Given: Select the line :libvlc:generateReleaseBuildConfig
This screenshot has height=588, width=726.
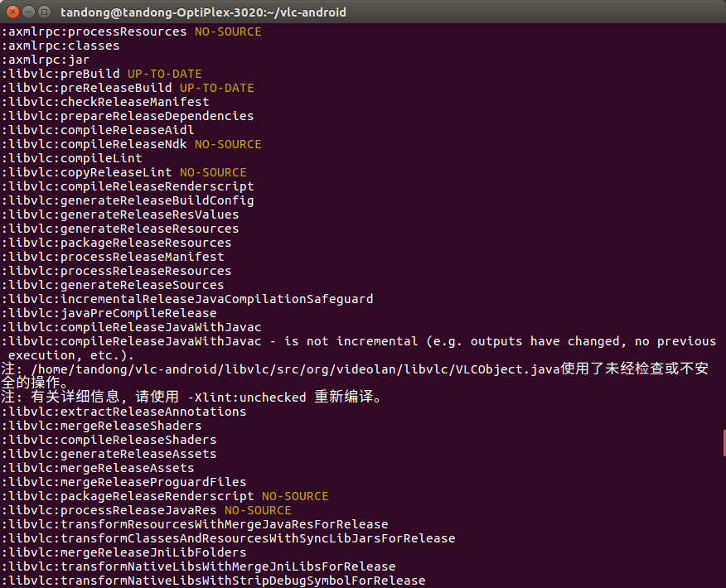Looking at the screenshot, I should coord(128,200).
